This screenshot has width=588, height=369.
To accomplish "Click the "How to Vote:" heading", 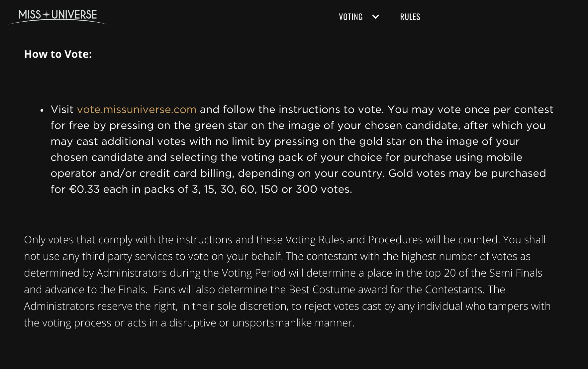I will coord(58,54).
